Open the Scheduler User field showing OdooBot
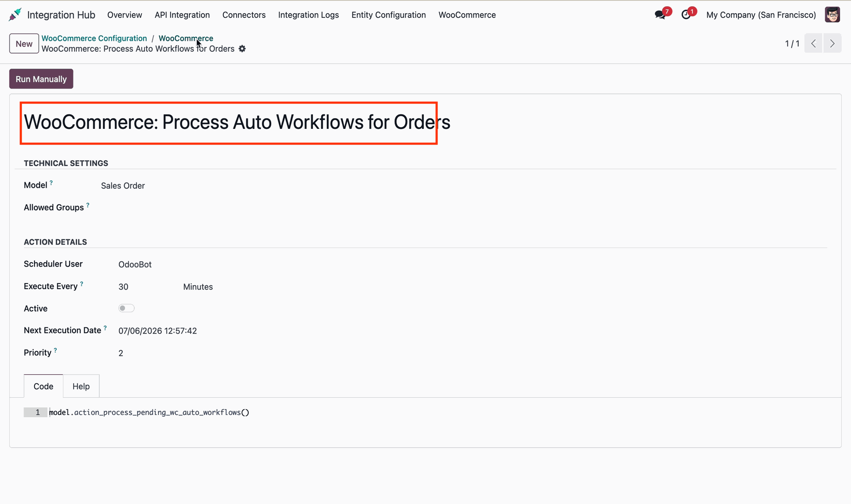The width and height of the screenshot is (851, 504). tap(135, 264)
